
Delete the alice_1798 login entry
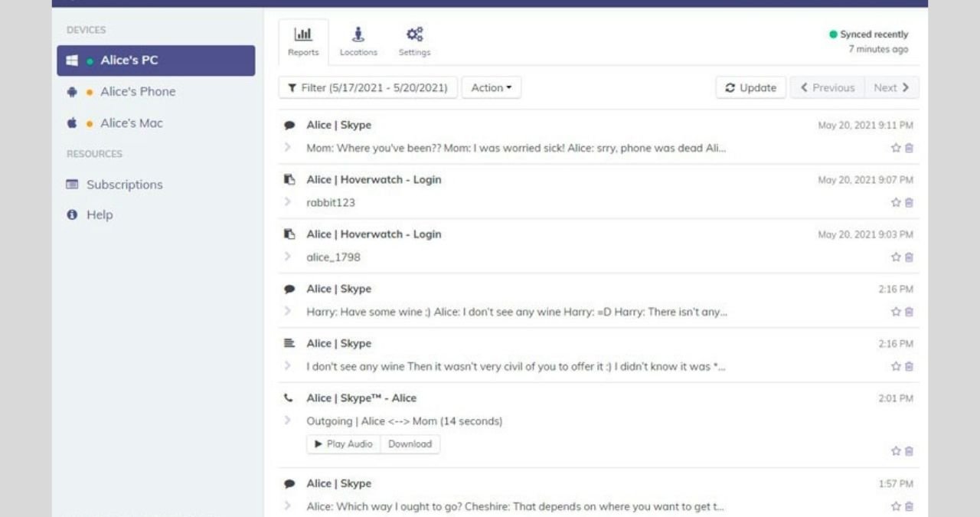[x=909, y=257]
